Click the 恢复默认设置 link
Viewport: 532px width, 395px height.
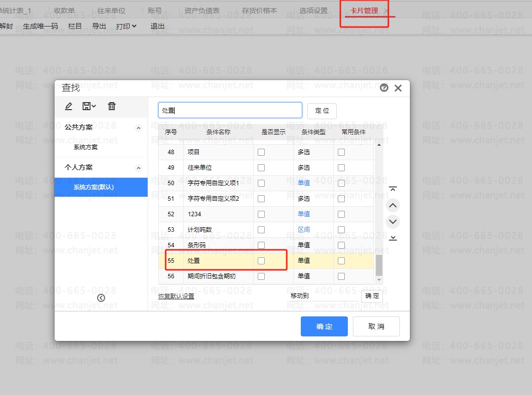pos(176,296)
